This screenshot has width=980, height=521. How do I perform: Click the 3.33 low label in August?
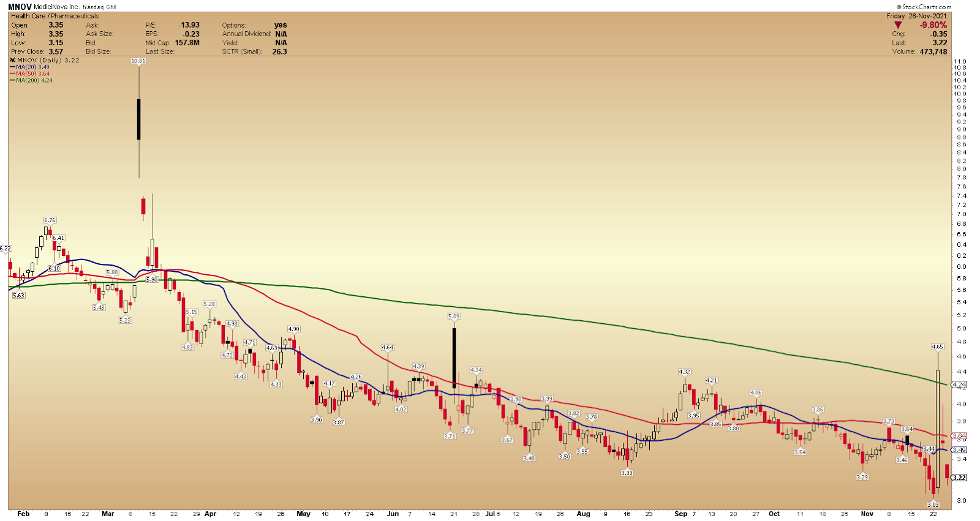point(627,473)
